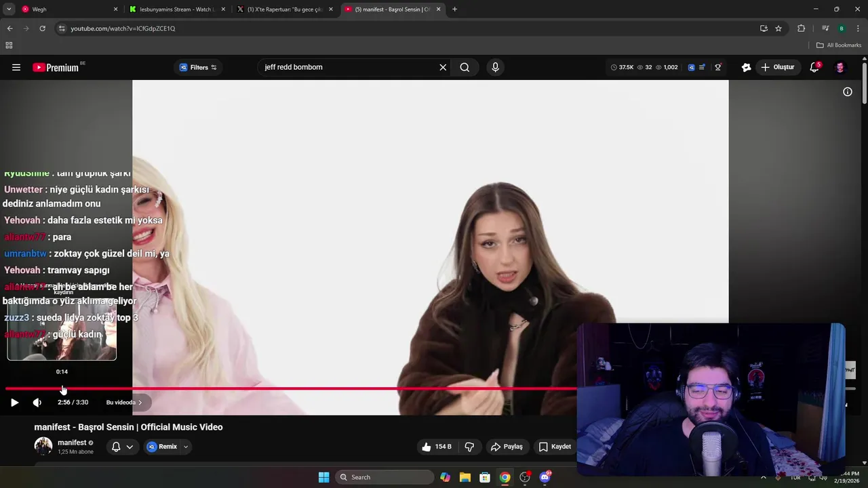This screenshot has height=488, width=868.
Task: Click the vidIQ Remix button
Action: click(x=162, y=447)
